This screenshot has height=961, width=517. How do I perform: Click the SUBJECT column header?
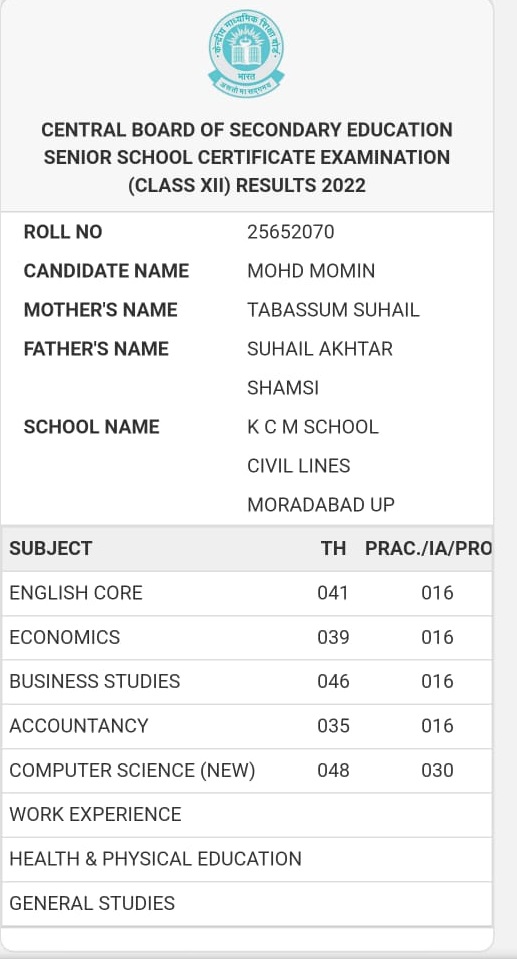click(x=51, y=548)
